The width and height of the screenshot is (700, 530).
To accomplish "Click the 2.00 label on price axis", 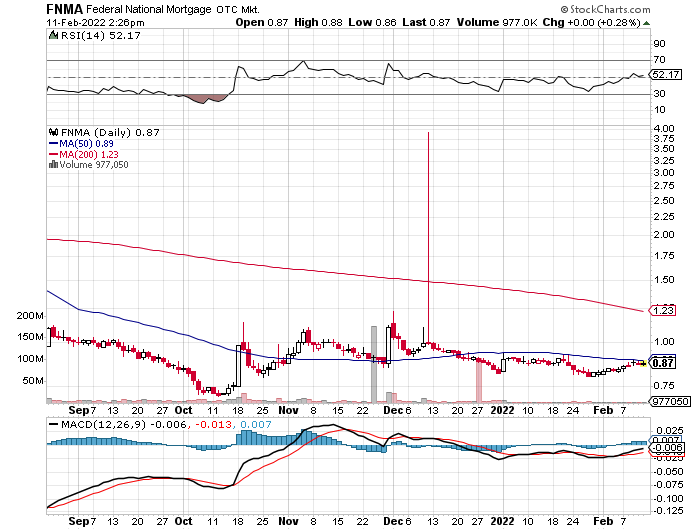I will click(664, 235).
